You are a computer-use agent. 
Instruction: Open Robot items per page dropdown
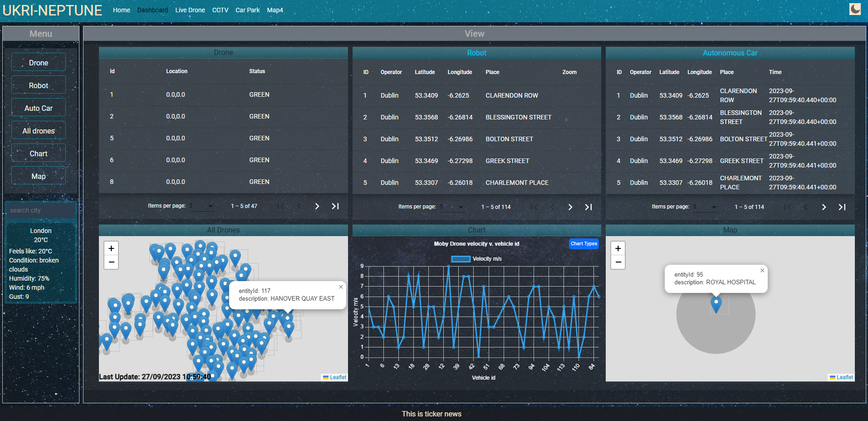[x=452, y=207]
